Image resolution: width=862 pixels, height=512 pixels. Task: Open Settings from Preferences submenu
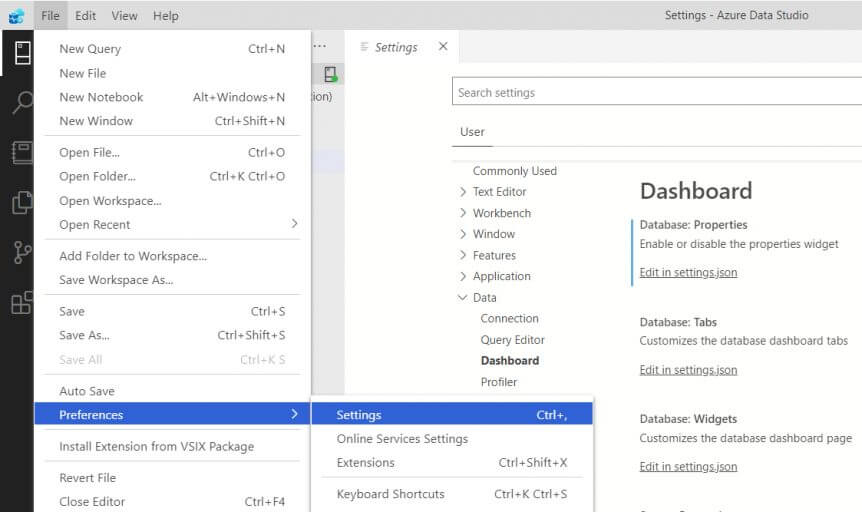[452, 414]
